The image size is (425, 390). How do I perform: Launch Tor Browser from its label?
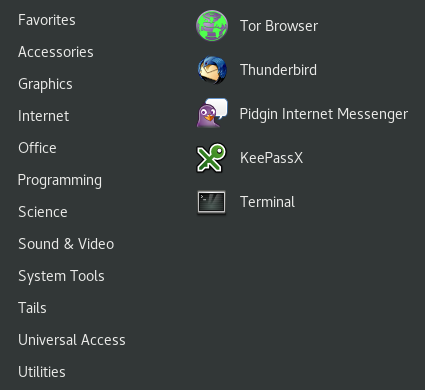tap(279, 26)
